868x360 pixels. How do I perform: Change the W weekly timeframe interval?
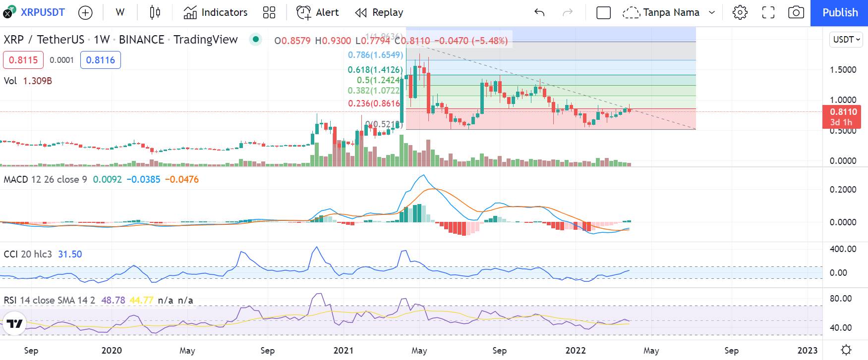pos(120,12)
